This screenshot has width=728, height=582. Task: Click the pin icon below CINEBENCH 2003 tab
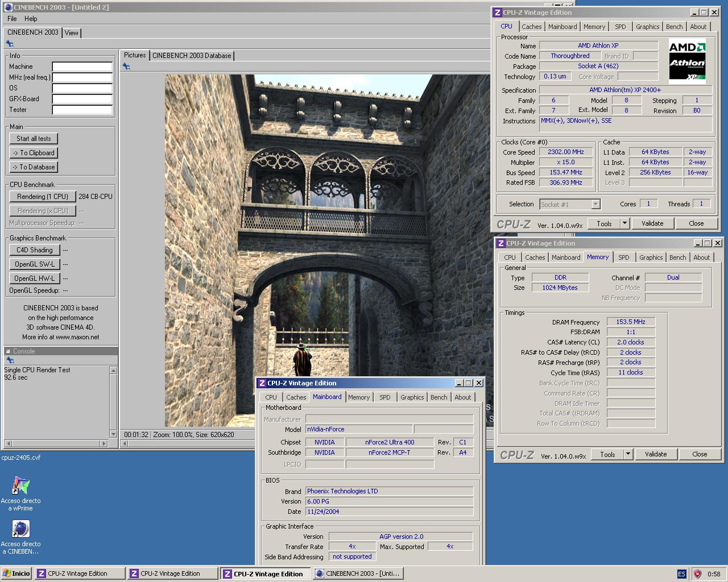(x=10, y=44)
